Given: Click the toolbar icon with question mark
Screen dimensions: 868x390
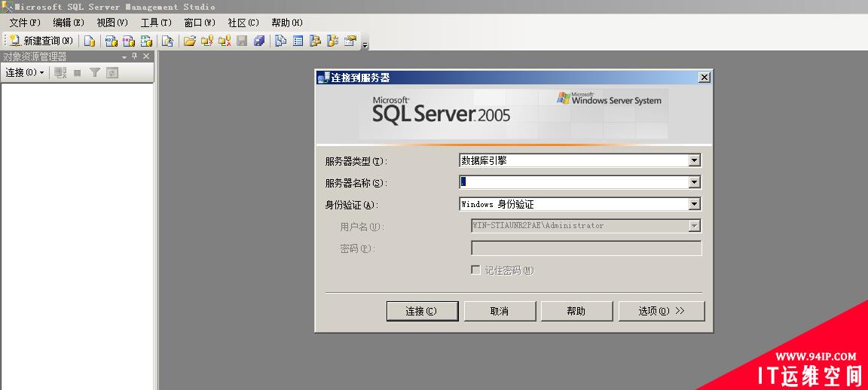Looking at the screenshot, I should pyautogui.click(x=207, y=41).
